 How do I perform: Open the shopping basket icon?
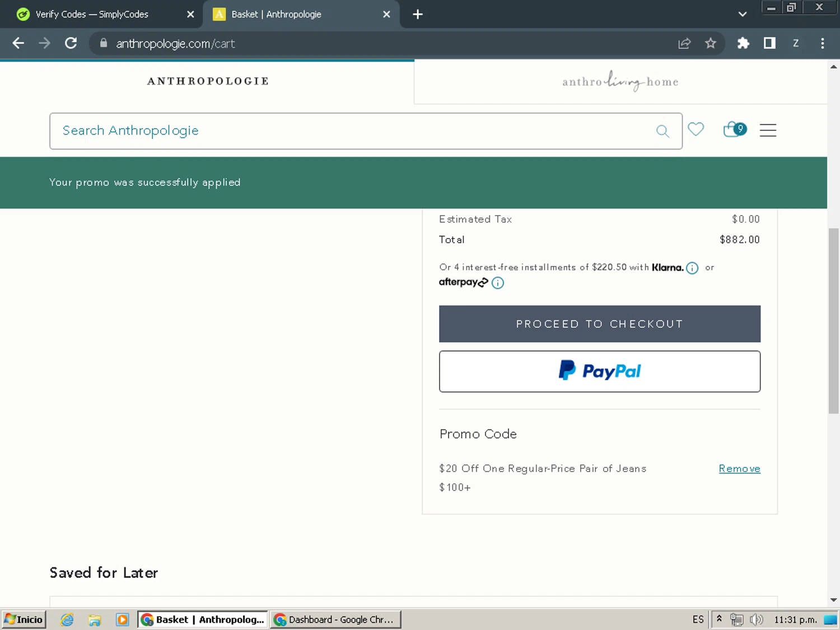pyautogui.click(x=734, y=129)
